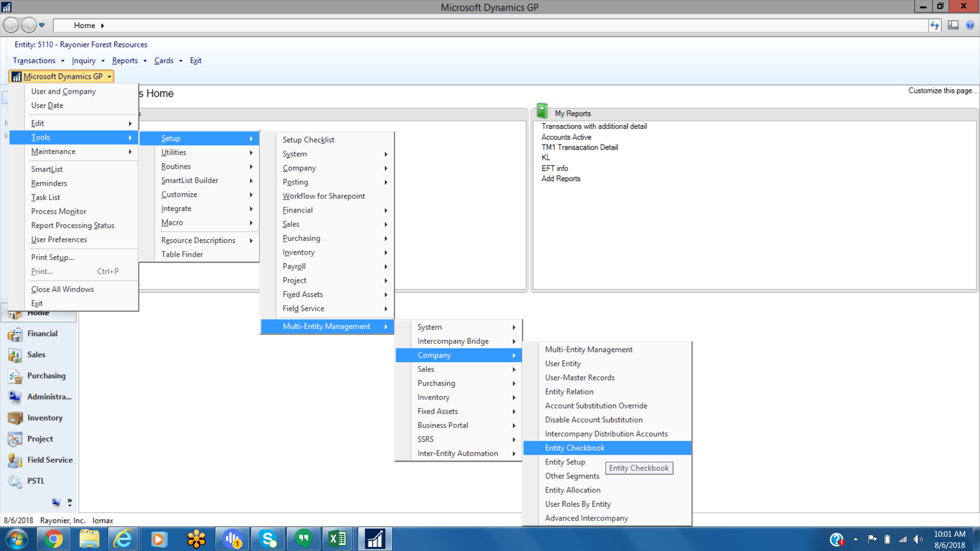Screen dimensions: 980x551
Task: Open the Transactions dropdown menu
Action: pyautogui.click(x=38, y=61)
